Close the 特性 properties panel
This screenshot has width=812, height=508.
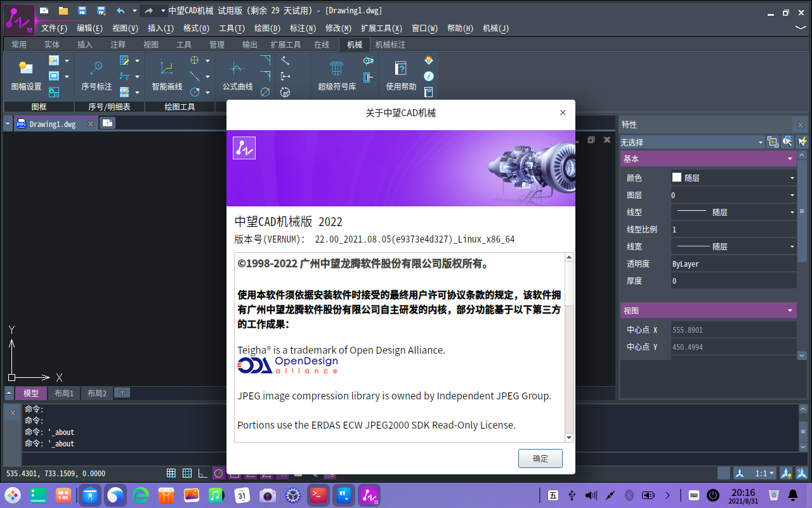point(801,125)
